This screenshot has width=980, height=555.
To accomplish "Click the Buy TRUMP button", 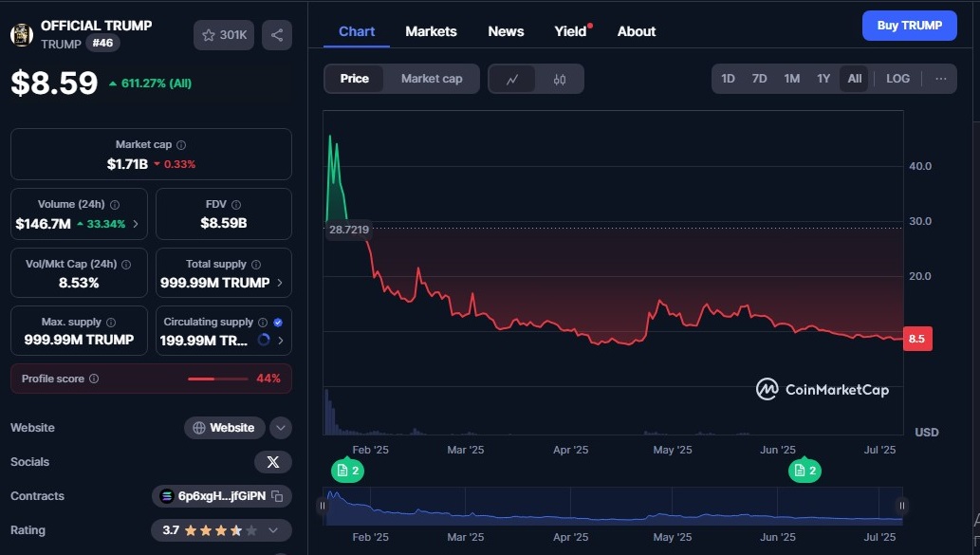I will 910,26.
